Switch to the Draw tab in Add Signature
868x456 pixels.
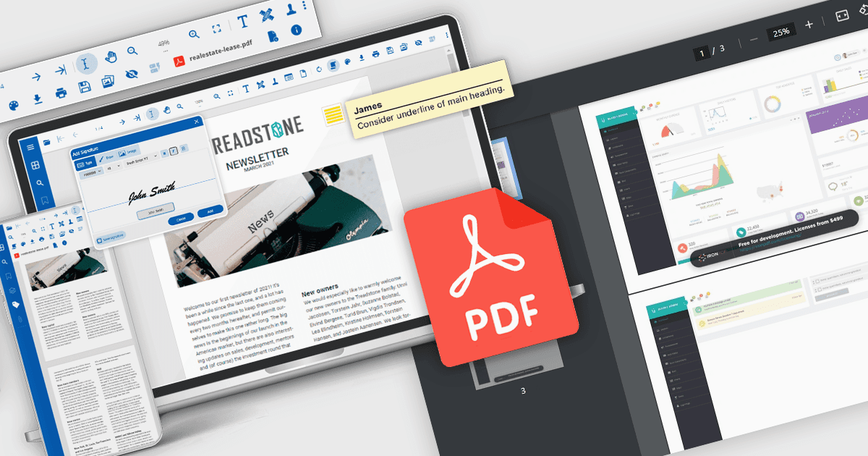pos(106,158)
